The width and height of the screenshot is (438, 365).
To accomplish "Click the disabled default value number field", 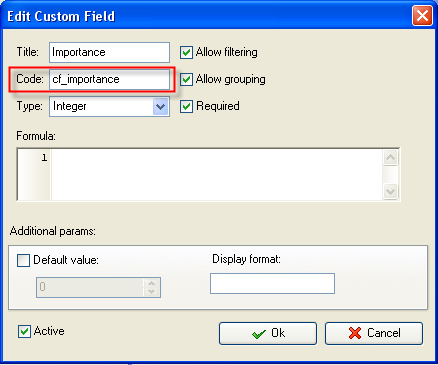I will click(90, 287).
